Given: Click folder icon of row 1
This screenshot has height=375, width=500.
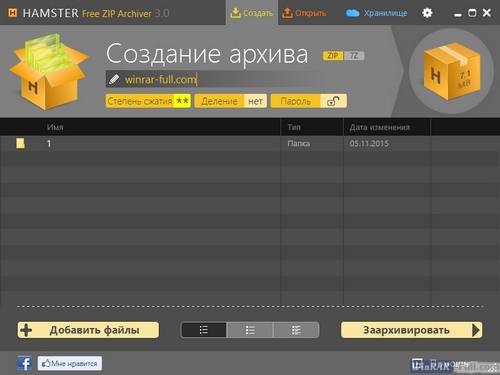Looking at the screenshot, I should tap(20, 143).
